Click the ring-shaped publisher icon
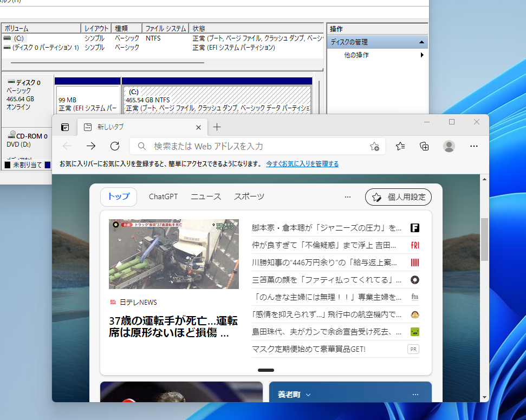The image size is (526, 420). pyautogui.click(x=415, y=280)
